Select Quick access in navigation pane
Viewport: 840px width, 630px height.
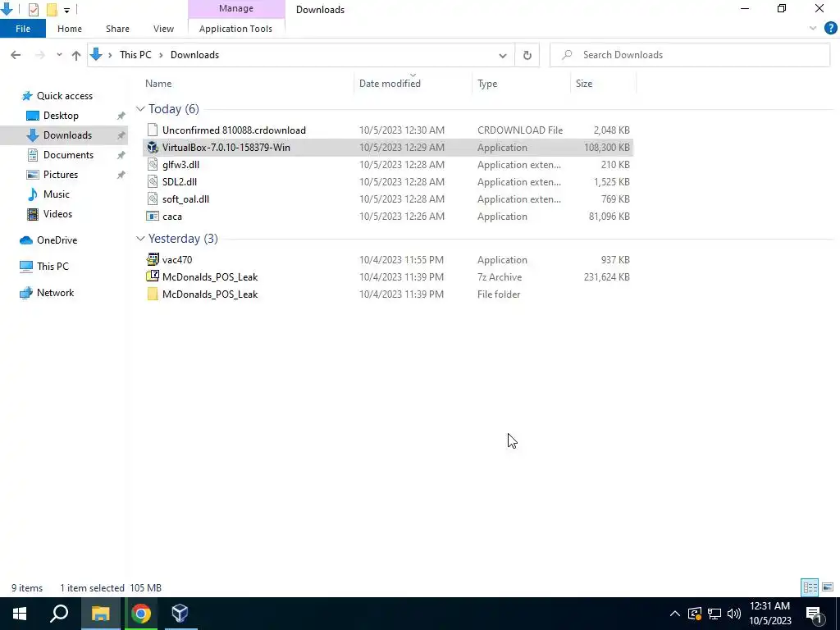pos(64,96)
